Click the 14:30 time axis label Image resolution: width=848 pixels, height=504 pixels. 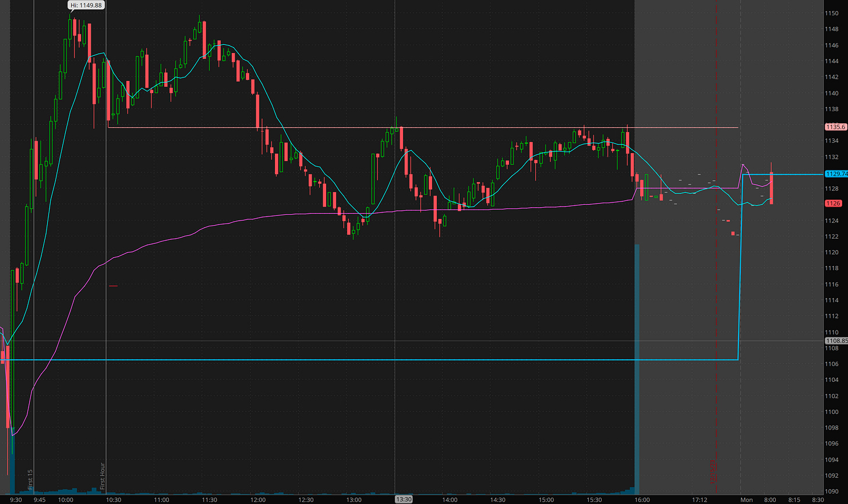(x=497, y=499)
